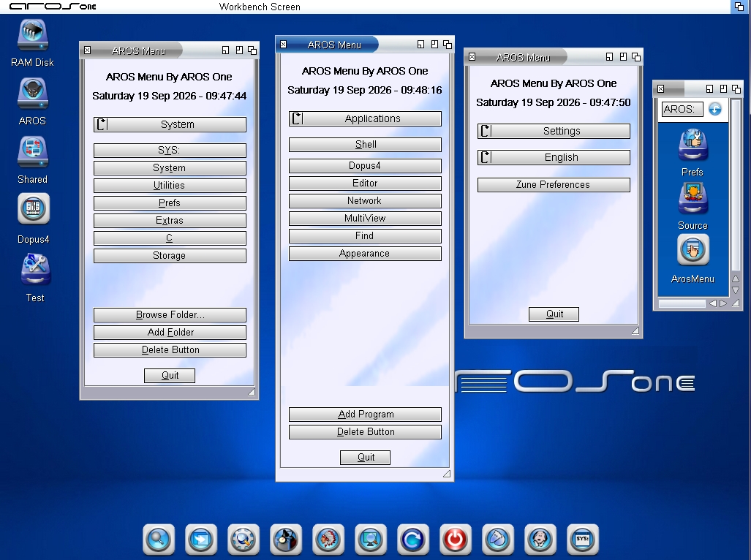Click horizontal scrollbar in drawer window
The width and height of the screenshot is (751, 560).
pos(682,303)
